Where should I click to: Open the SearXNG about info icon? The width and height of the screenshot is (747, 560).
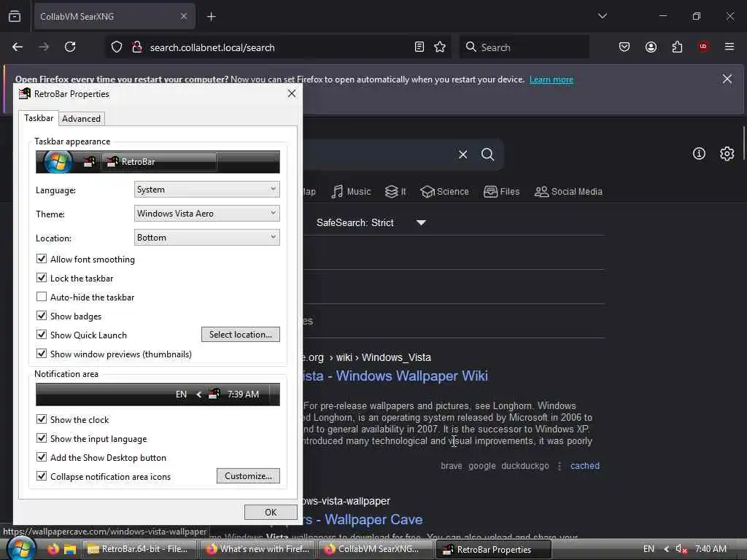coord(699,154)
